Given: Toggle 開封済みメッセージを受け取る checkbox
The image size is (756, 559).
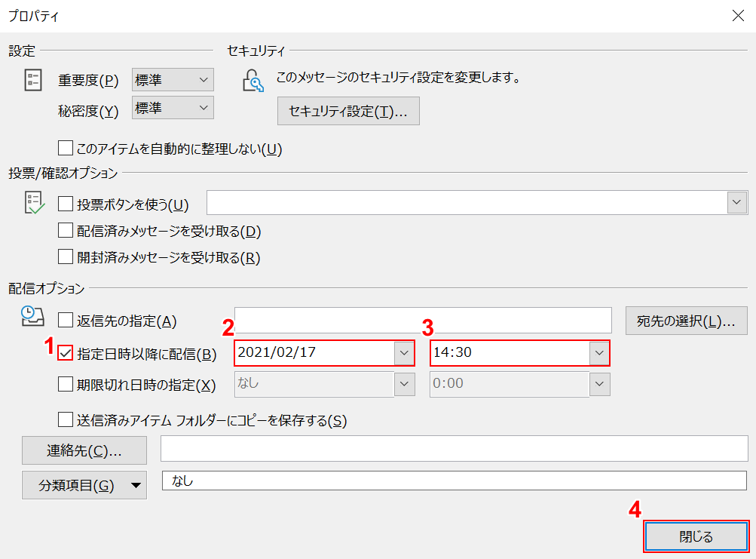Looking at the screenshot, I should (66, 257).
